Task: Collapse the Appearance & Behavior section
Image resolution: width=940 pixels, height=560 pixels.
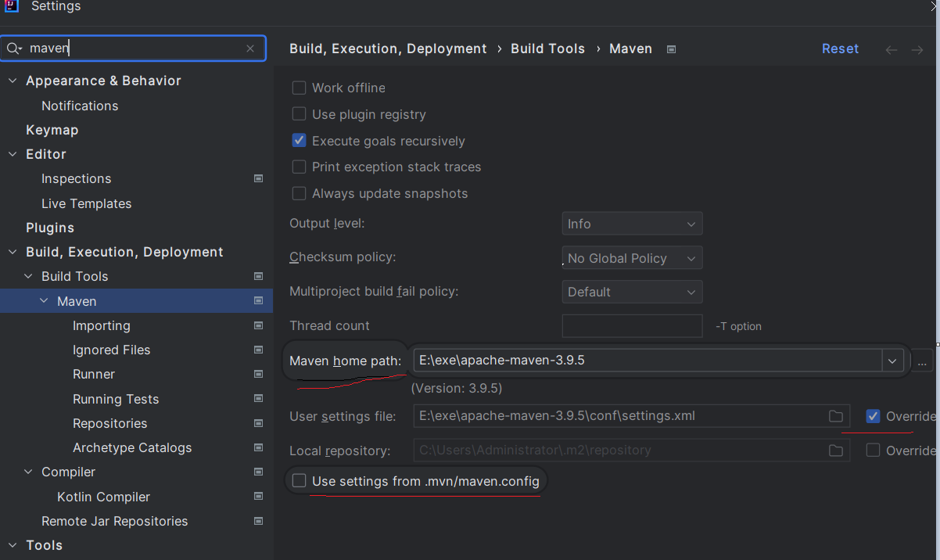Action: pos(13,81)
